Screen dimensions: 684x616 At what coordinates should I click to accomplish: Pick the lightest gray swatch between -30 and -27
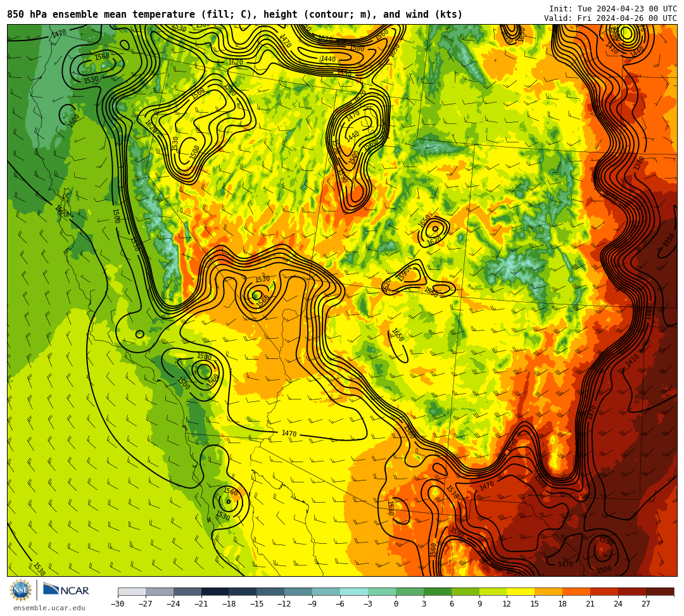click(132, 591)
